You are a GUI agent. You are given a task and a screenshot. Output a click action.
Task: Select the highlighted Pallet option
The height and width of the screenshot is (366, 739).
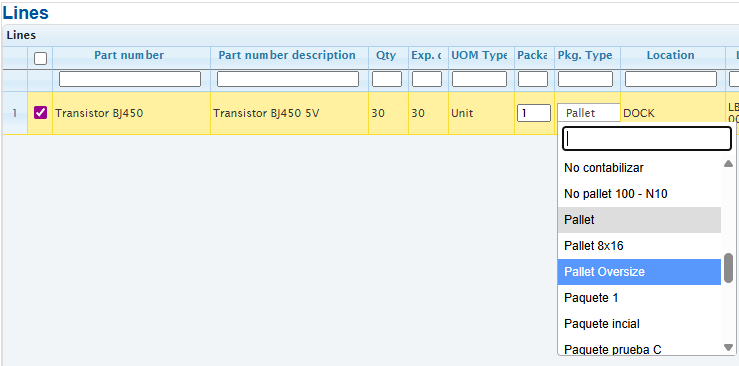click(x=639, y=220)
